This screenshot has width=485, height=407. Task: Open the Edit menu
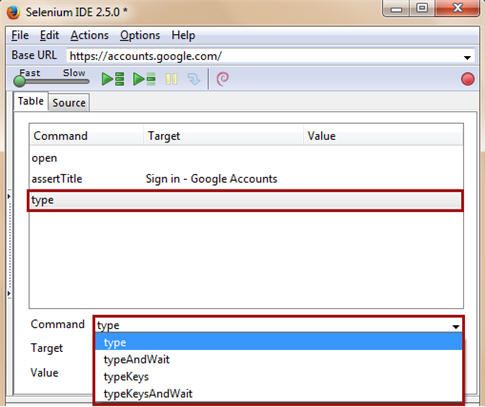(49, 35)
